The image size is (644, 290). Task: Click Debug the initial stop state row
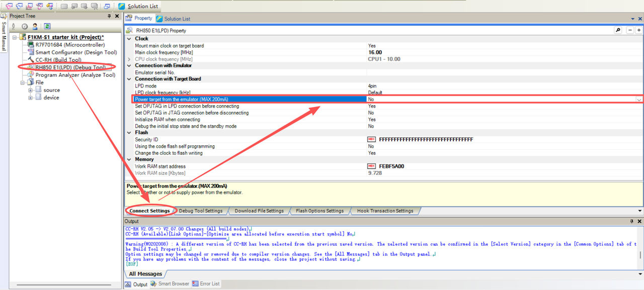(384, 126)
